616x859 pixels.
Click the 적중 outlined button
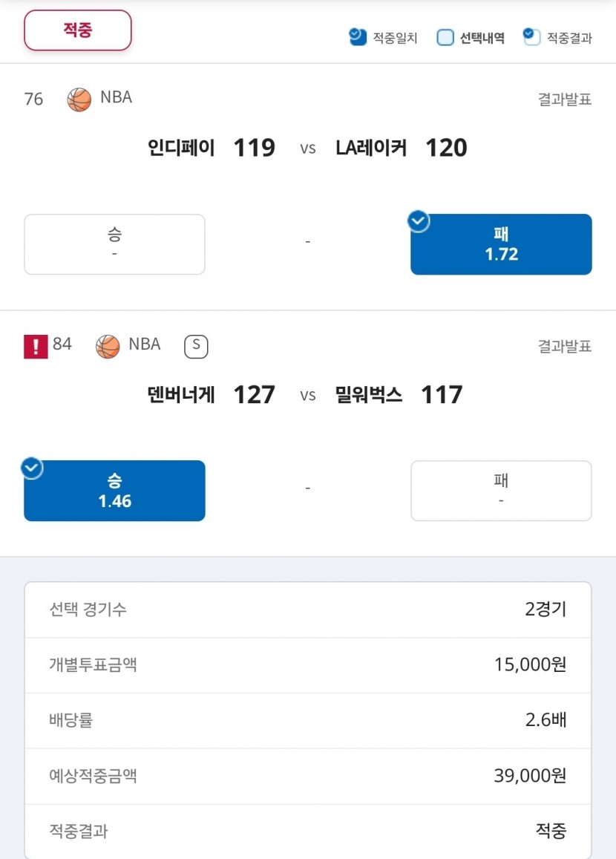tap(78, 30)
